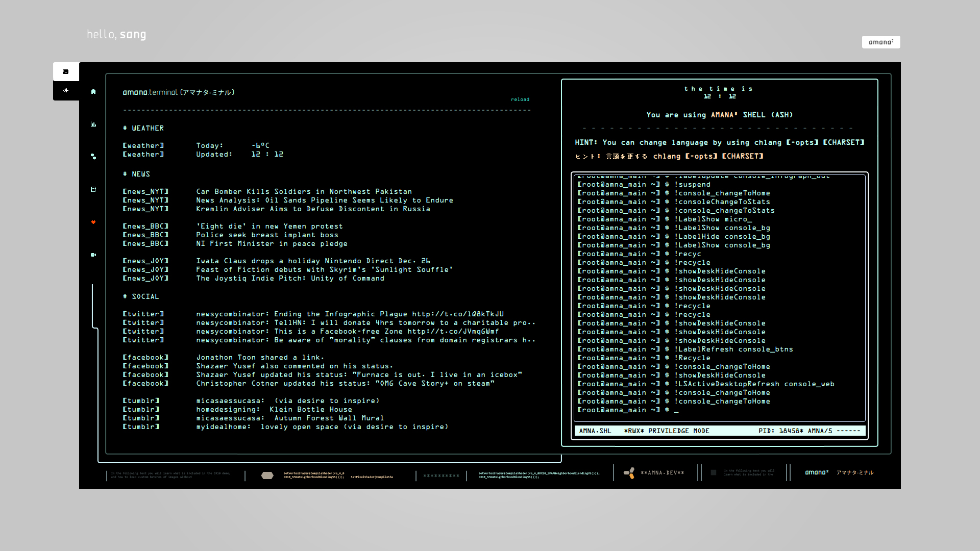This screenshot has height=551, width=980.
Task: Click the '!LabelRefresh console_btns' command line
Action: tap(685, 349)
